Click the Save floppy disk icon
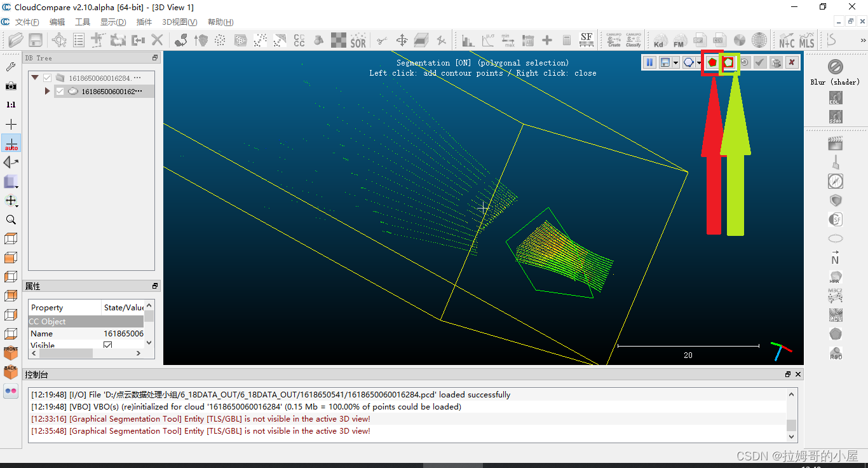The image size is (868, 468). [x=36, y=40]
